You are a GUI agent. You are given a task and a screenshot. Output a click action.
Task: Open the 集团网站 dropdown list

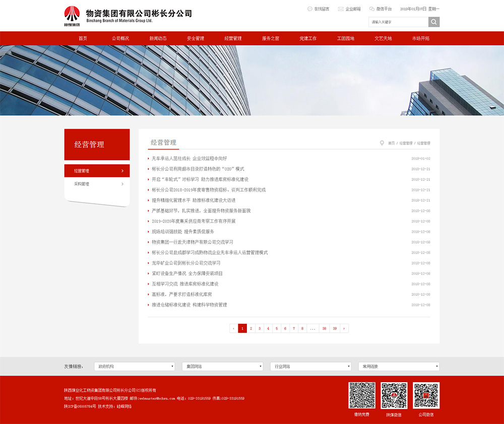pos(222,367)
